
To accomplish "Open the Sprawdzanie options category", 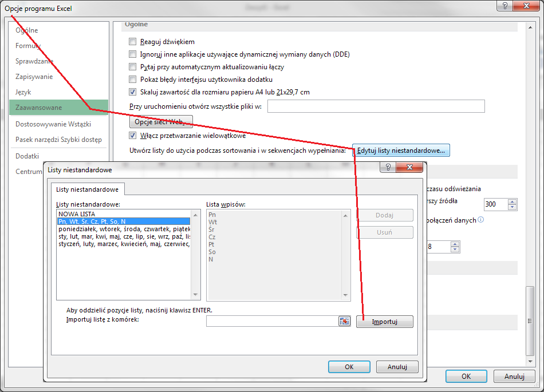I will [34, 61].
